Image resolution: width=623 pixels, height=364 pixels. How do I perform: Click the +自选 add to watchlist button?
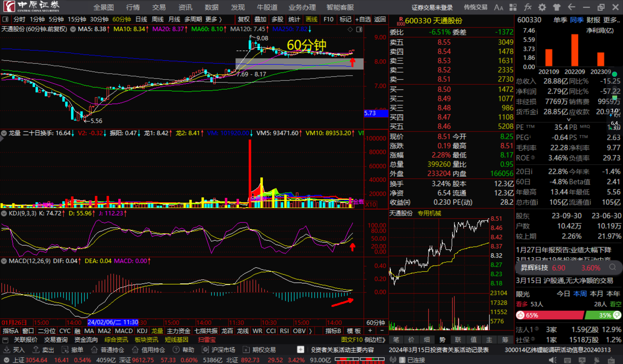[363, 19]
